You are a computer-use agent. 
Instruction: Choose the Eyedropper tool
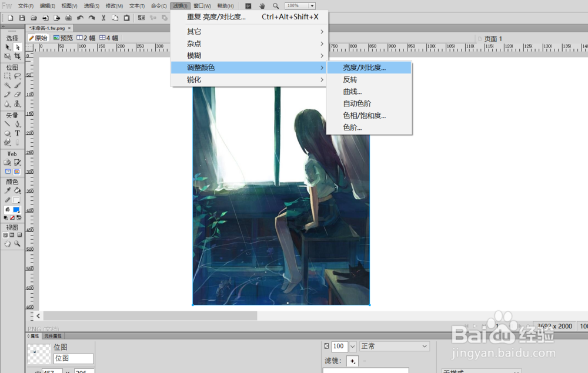[7, 191]
